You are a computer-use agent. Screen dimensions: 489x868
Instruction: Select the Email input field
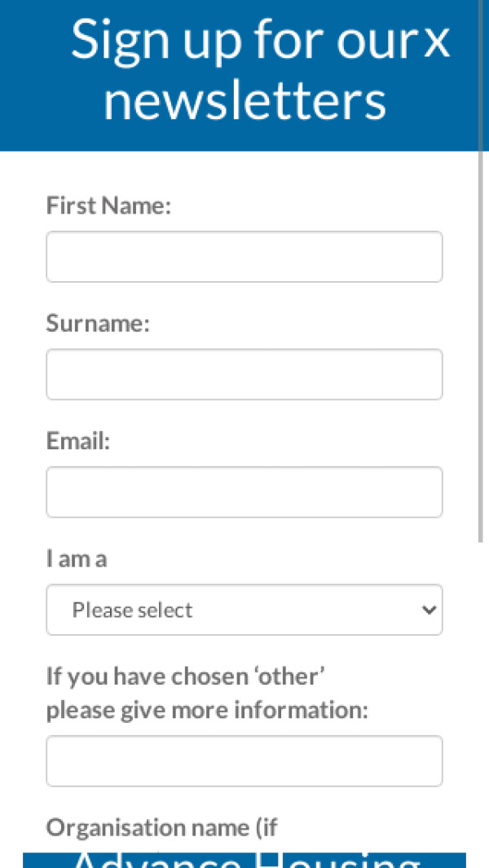coord(244,491)
